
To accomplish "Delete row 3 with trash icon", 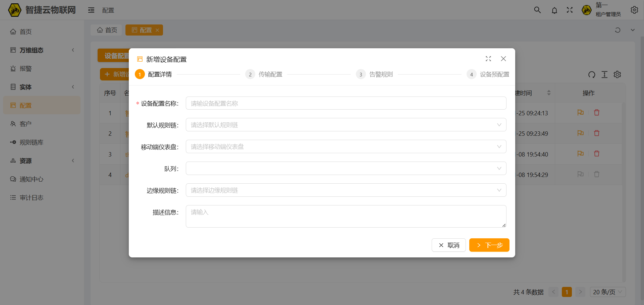I will click(x=597, y=154).
